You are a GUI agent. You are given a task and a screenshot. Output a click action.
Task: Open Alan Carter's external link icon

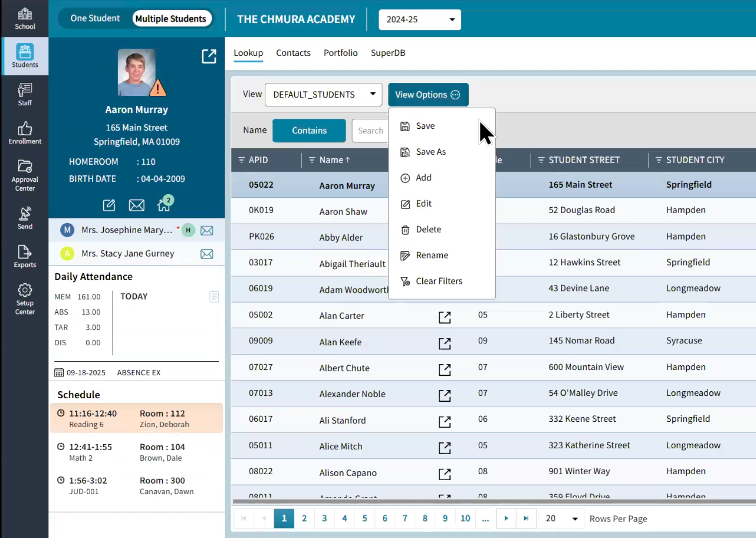point(444,317)
